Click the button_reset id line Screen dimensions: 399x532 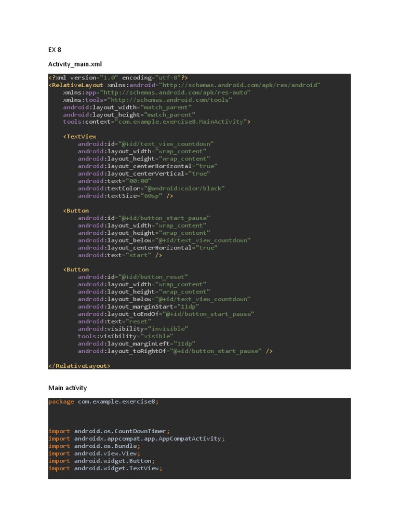132,277
